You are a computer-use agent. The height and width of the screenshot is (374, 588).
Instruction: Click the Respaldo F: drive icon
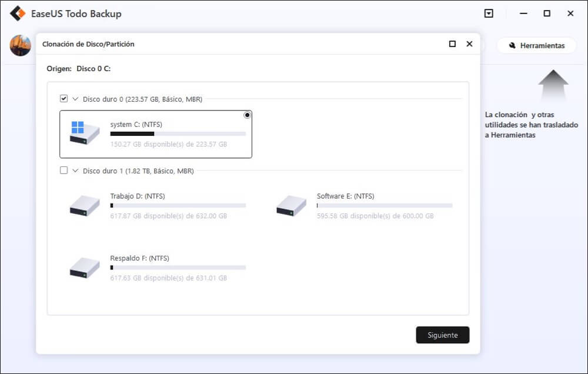coord(84,268)
